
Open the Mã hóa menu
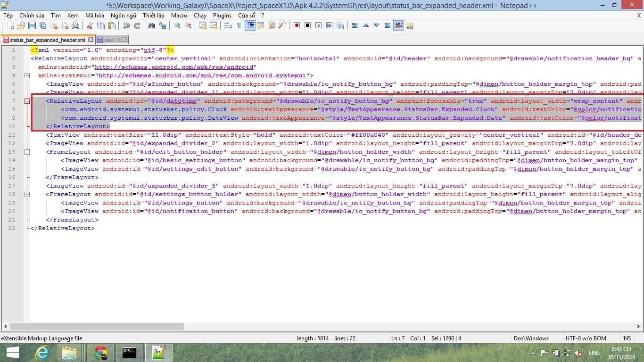[95, 15]
